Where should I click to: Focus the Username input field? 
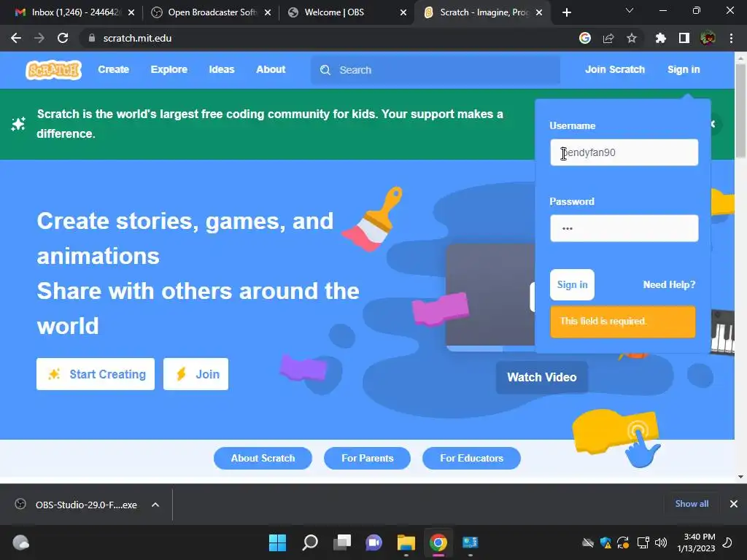coord(624,152)
